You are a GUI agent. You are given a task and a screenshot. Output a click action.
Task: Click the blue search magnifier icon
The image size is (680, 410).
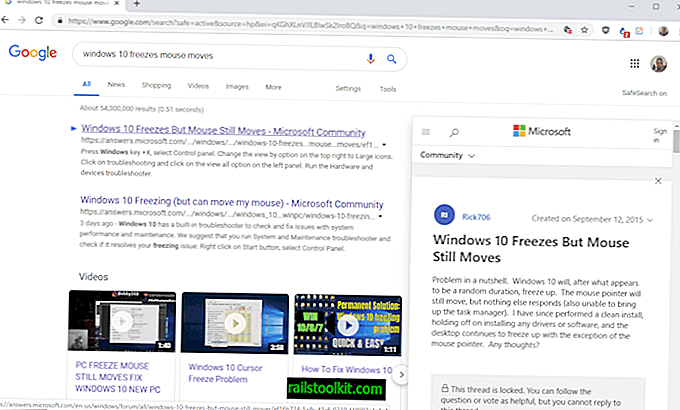point(392,59)
